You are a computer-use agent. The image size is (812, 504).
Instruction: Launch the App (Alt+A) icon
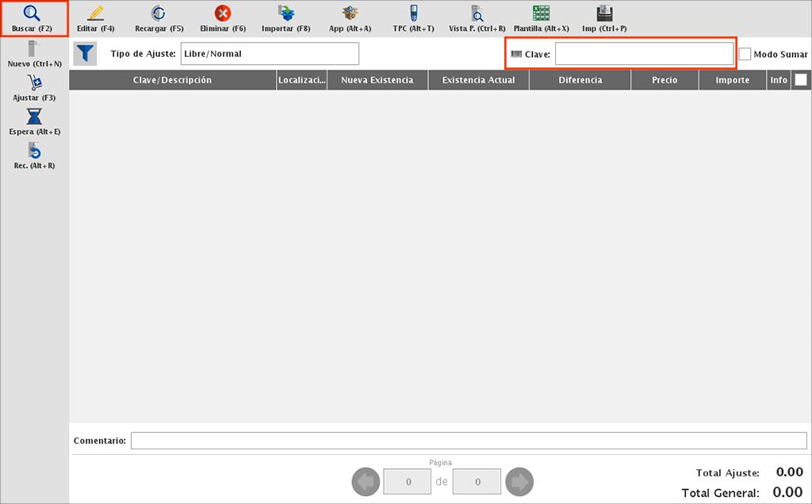(350, 13)
